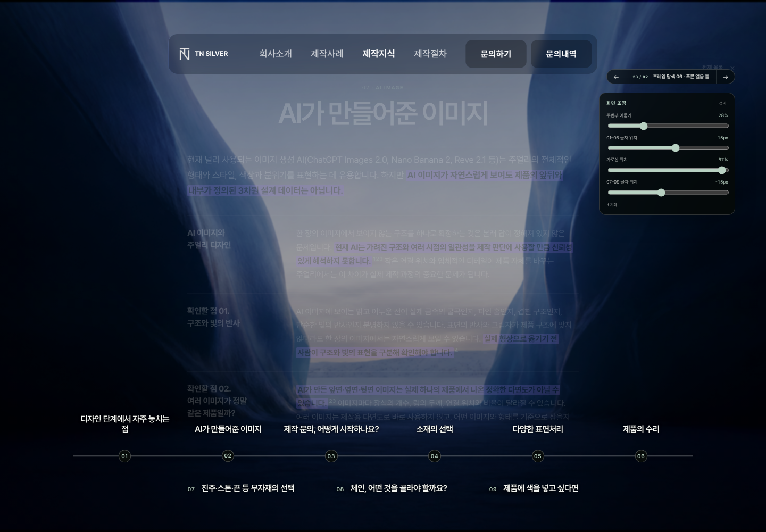Click the 문의내역 button
Screen dimensions: 766x532
(x=561, y=54)
